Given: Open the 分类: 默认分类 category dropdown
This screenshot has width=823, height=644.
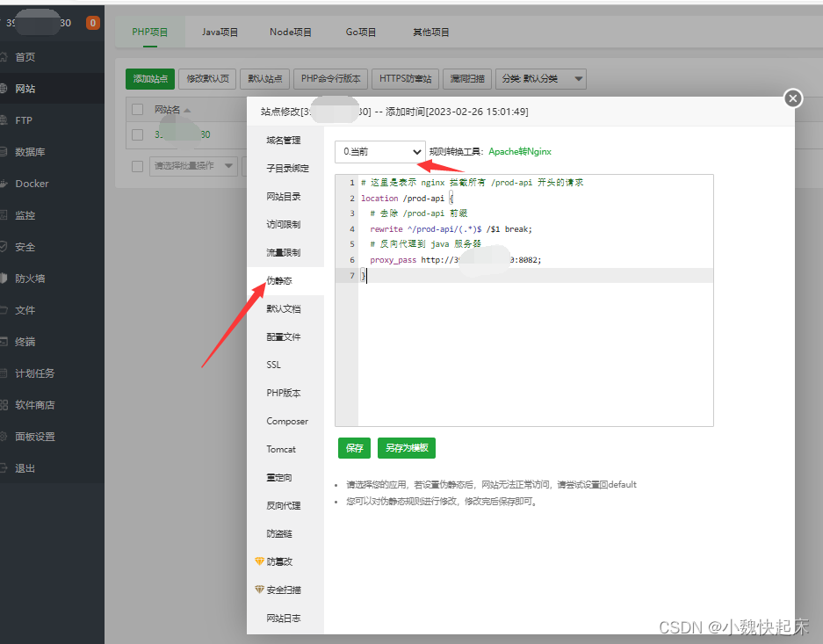Looking at the screenshot, I should [541, 79].
